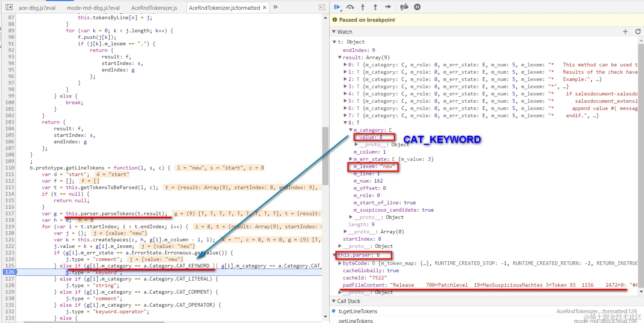644x323 pixels.
Task: Collapse the result: Array(9) node
Action: click(x=340, y=57)
